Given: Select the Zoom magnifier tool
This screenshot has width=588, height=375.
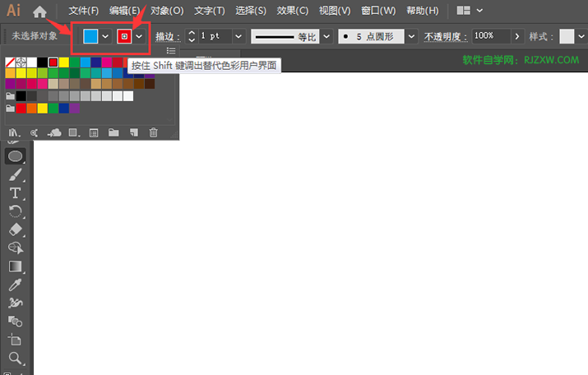Looking at the screenshot, I should pyautogui.click(x=16, y=358).
